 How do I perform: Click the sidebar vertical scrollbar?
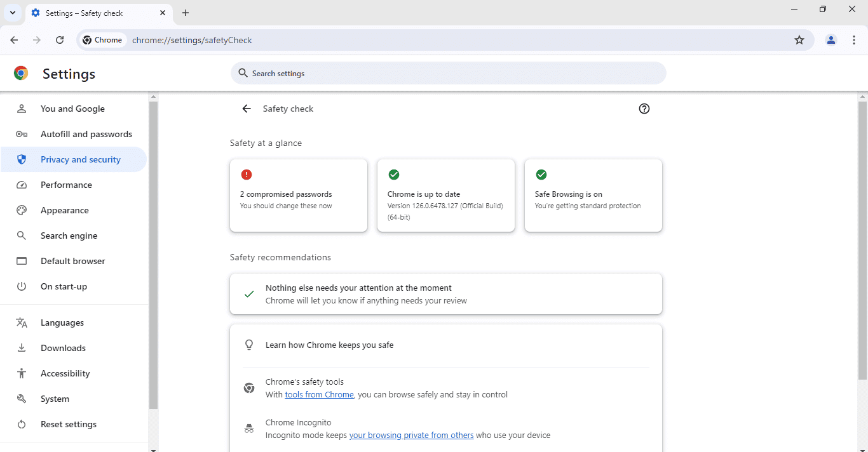pos(153,254)
